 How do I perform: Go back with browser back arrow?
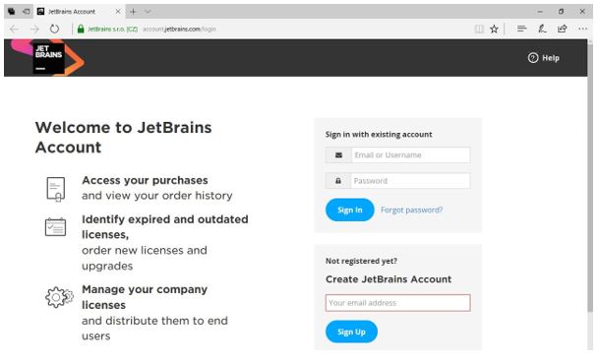pos(14,29)
